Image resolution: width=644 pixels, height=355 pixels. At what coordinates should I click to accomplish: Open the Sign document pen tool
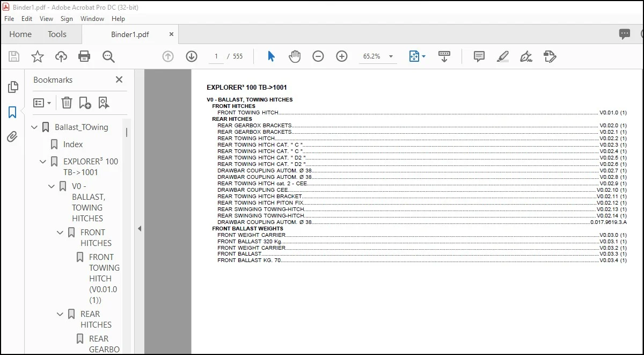526,56
